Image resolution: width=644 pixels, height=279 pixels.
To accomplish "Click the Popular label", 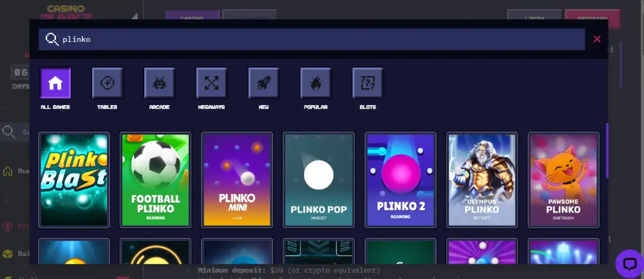I will tap(316, 107).
